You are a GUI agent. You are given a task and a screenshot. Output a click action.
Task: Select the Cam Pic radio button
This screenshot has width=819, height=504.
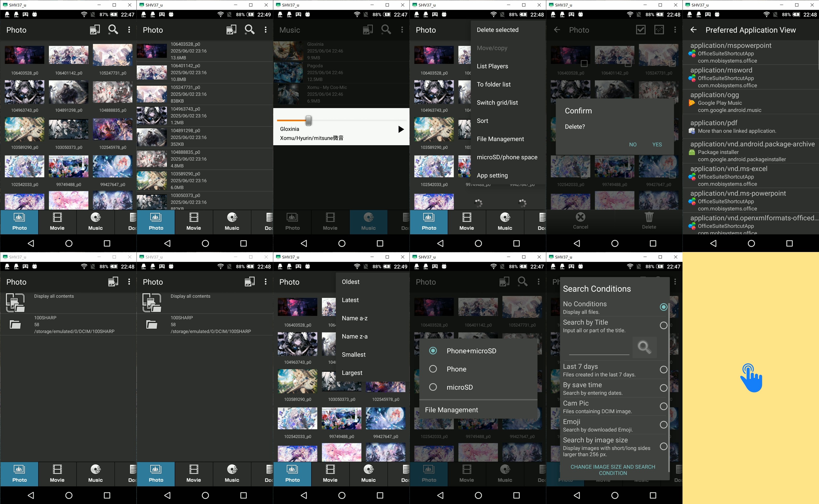(663, 406)
